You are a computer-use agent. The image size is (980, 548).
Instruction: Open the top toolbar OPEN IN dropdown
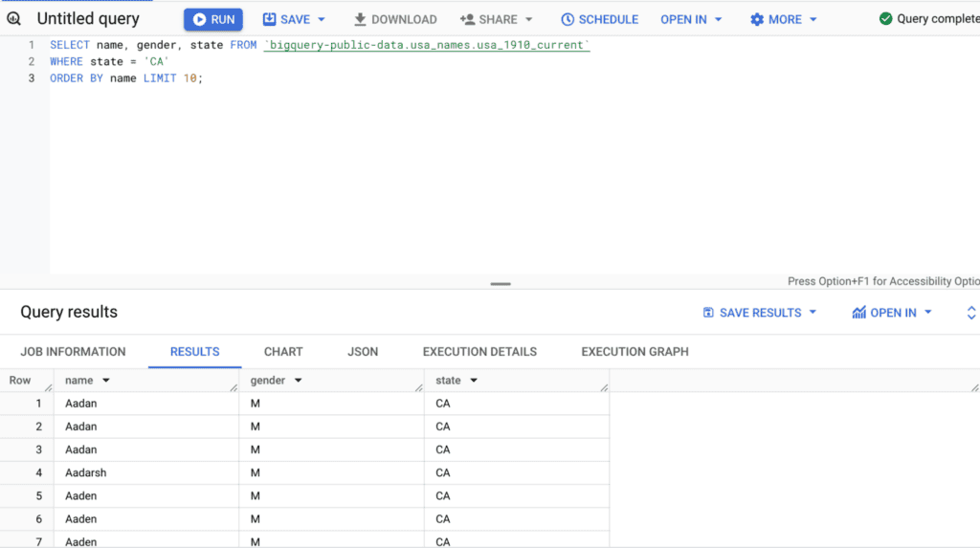691,19
